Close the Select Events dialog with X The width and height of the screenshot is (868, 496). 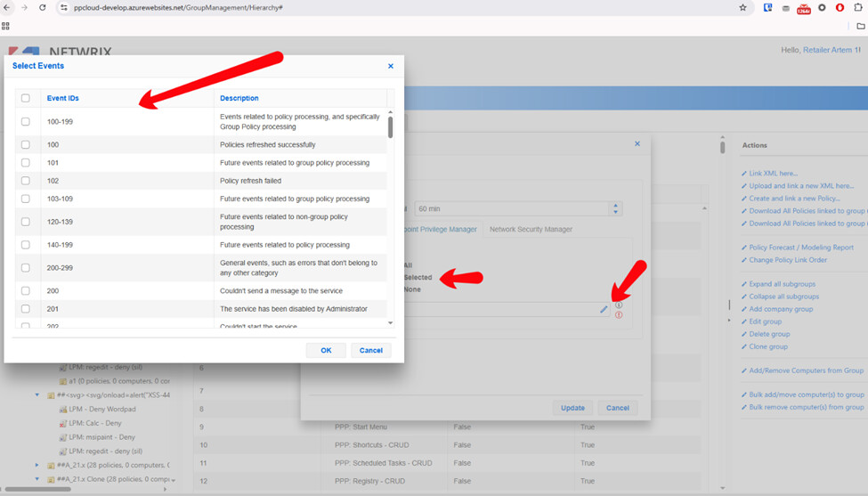(x=390, y=66)
